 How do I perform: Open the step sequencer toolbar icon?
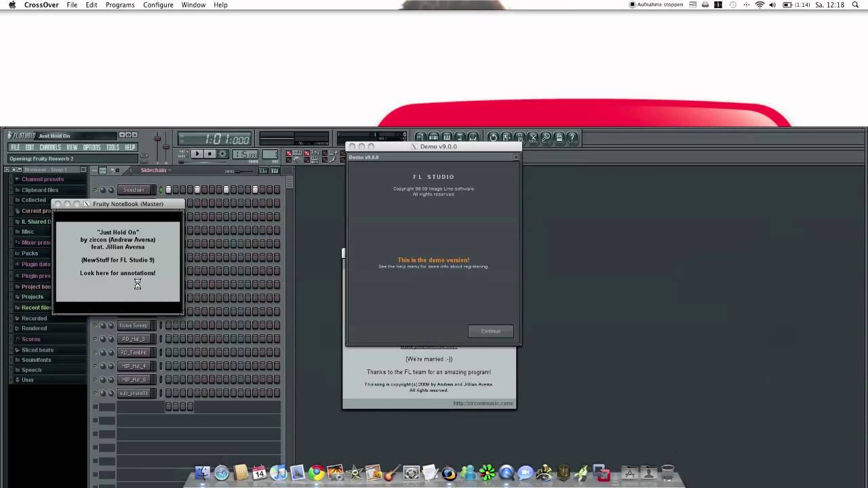pyautogui.click(x=433, y=138)
